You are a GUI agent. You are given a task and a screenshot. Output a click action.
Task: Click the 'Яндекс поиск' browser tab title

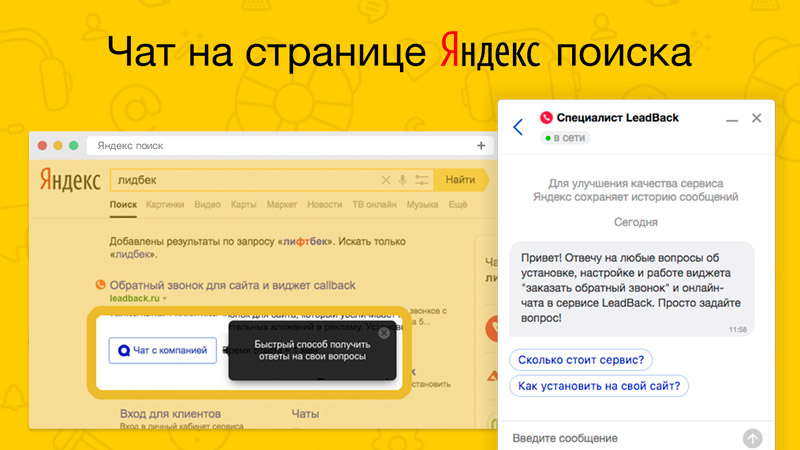(130, 145)
